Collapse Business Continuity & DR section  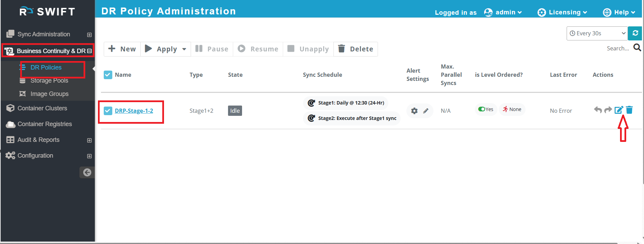(89, 51)
